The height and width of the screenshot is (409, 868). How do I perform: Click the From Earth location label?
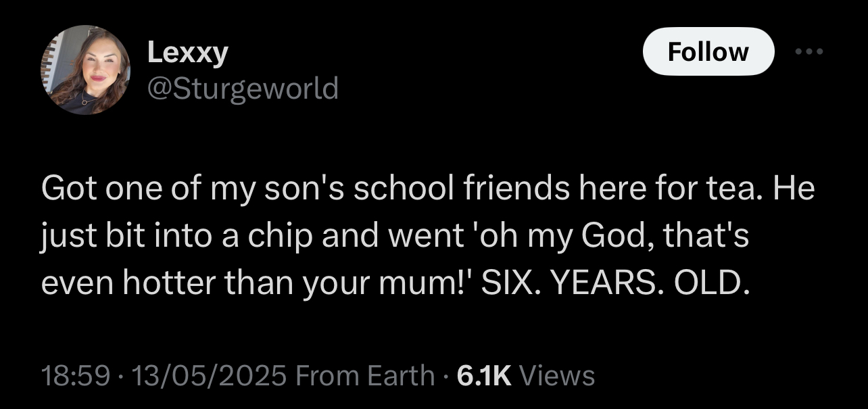pyautogui.click(x=366, y=375)
